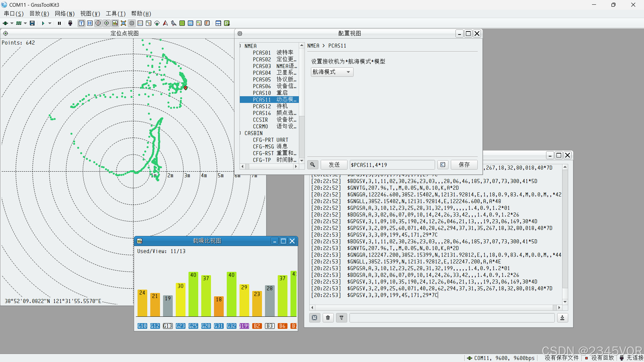Click the baud rate waveform icon
The image size is (644, 362).
coord(19,23)
